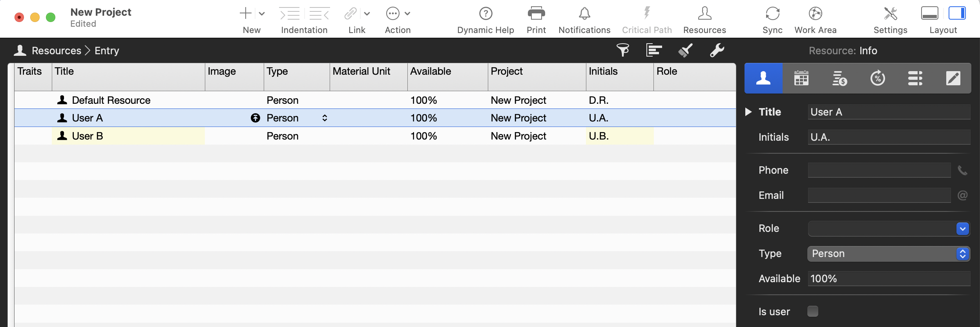Open Dynamic Help
Viewport: 980px width, 327px height.
[x=485, y=14]
